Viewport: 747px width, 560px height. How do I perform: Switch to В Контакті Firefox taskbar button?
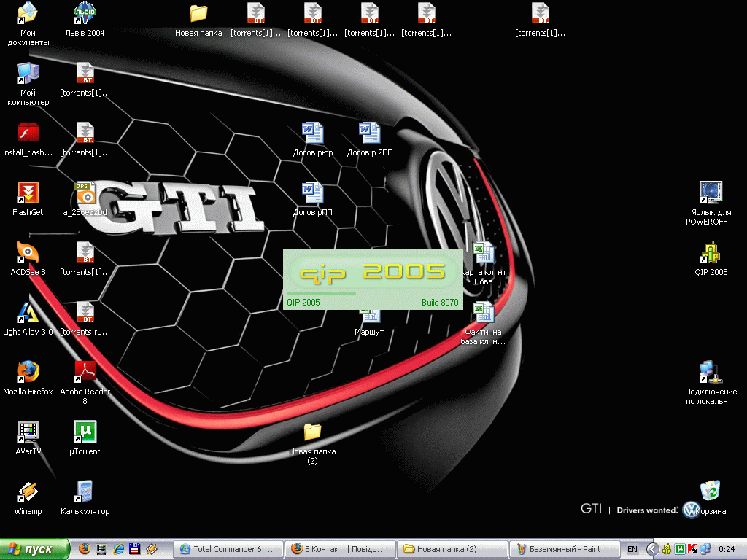tap(340, 549)
